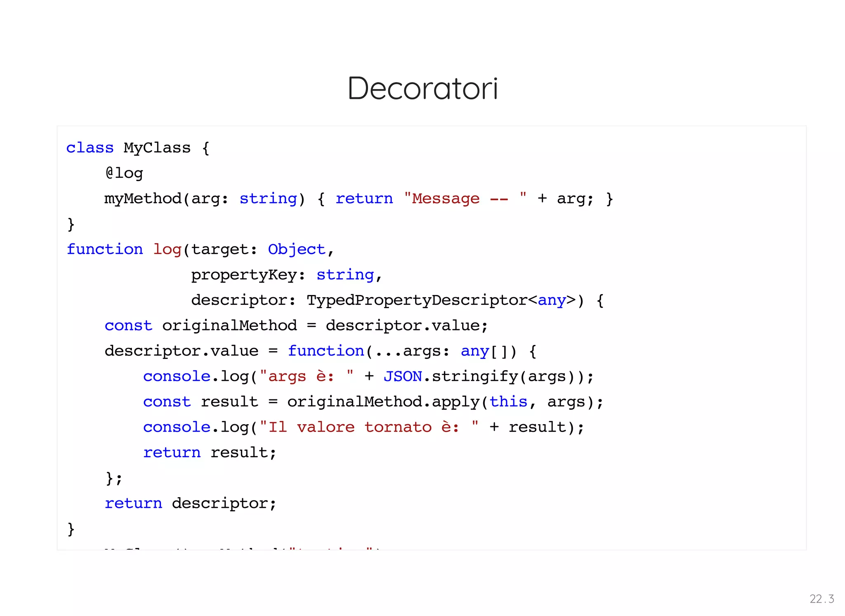Click the "function log(target: Object," line

point(200,249)
